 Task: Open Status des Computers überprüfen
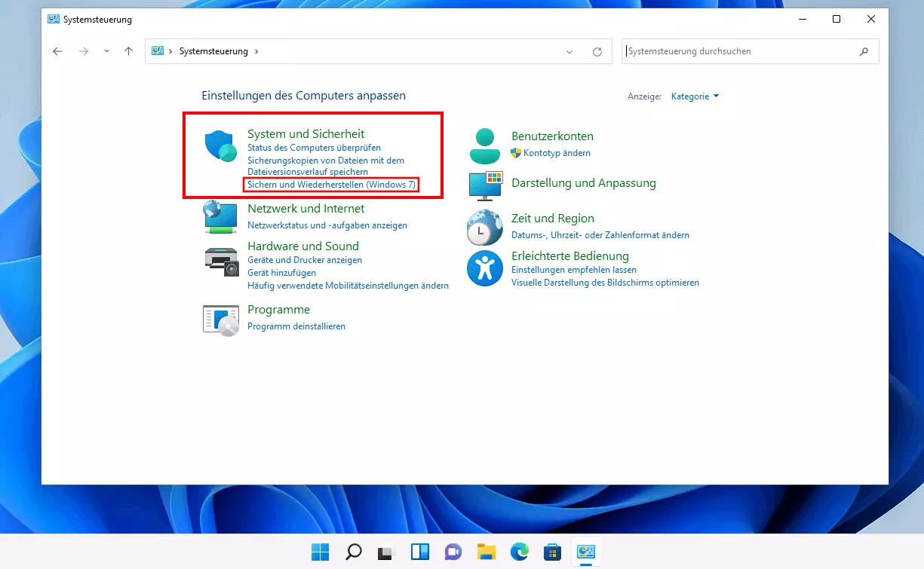click(314, 148)
